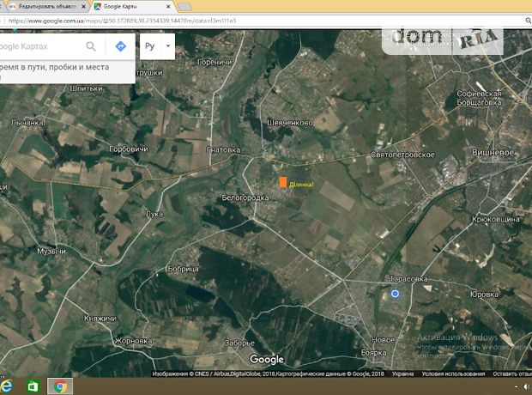
Task: Click the Жорновка map label
Action: [133, 341]
